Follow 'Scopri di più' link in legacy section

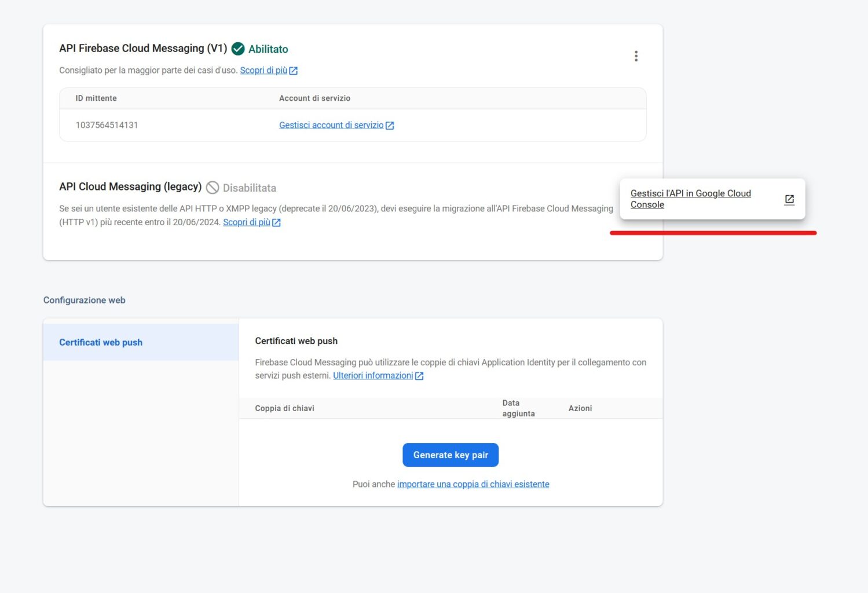[246, 222]
